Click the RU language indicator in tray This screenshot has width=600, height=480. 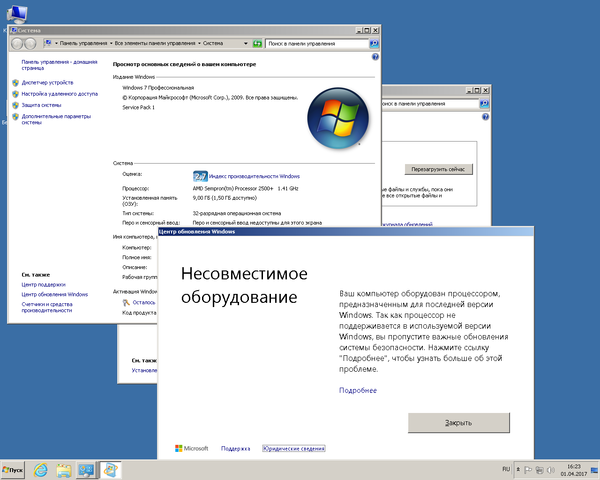[505, 468]
